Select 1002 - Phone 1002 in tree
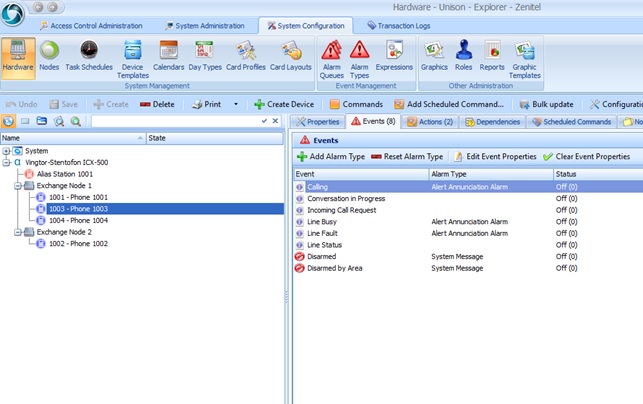This screenshot has width=643, height=404. coord(77,243)
